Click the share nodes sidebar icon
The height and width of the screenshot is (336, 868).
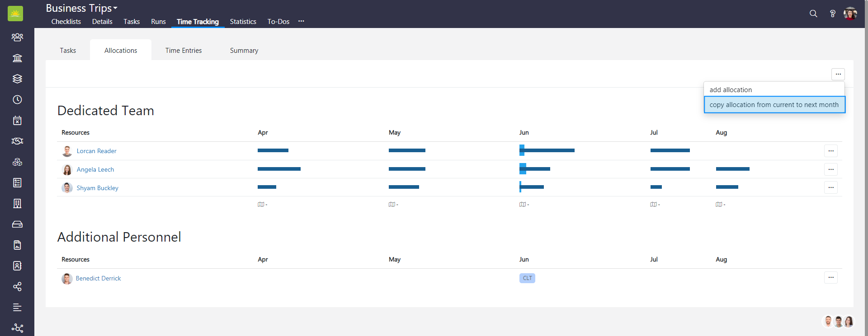point(17,286)
